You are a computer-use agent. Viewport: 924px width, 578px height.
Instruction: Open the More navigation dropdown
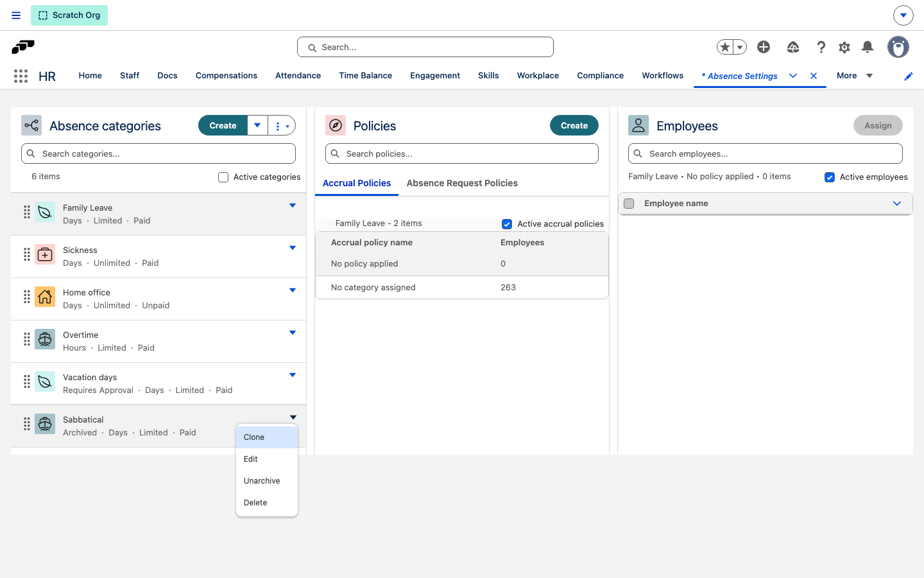point(855,76)
